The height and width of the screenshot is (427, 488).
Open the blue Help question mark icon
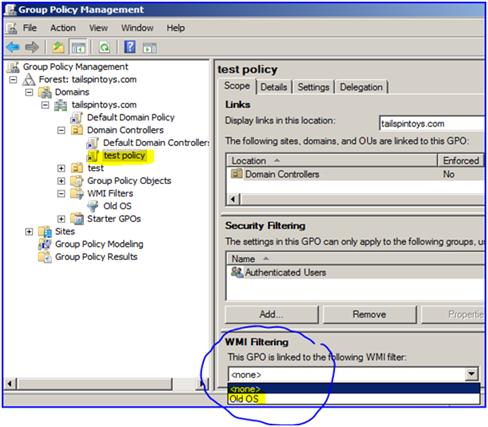click(x=130, y=47)
